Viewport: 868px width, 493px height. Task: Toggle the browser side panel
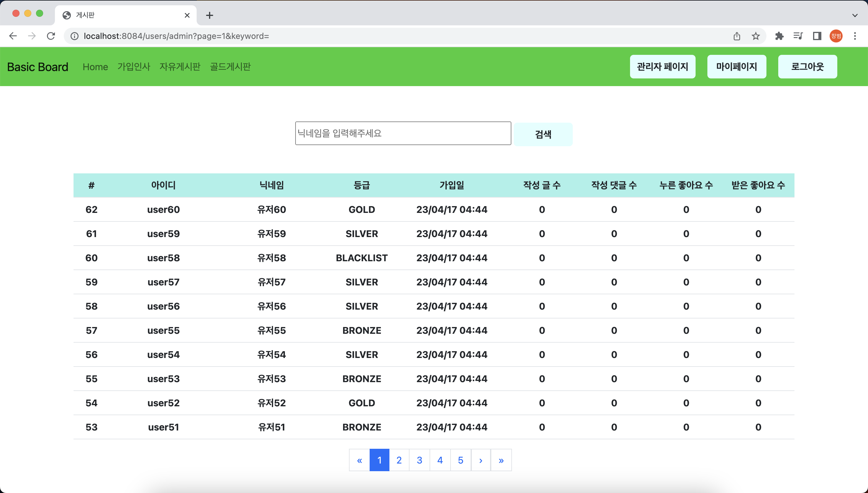(x=817, y=36)
